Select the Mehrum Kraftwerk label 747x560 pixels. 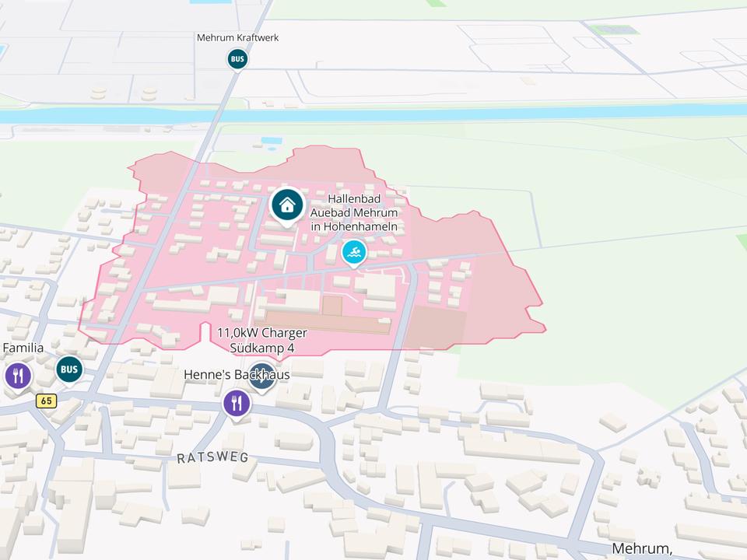238,37
